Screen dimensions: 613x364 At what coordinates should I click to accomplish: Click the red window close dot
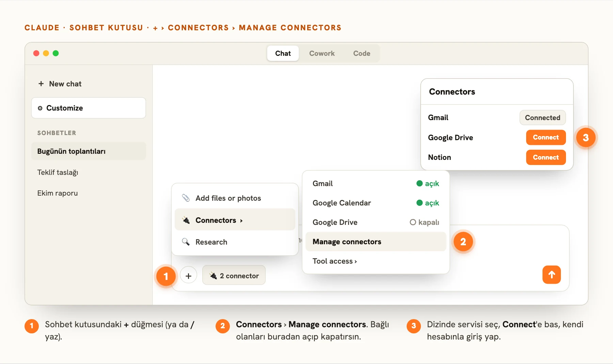36,53
